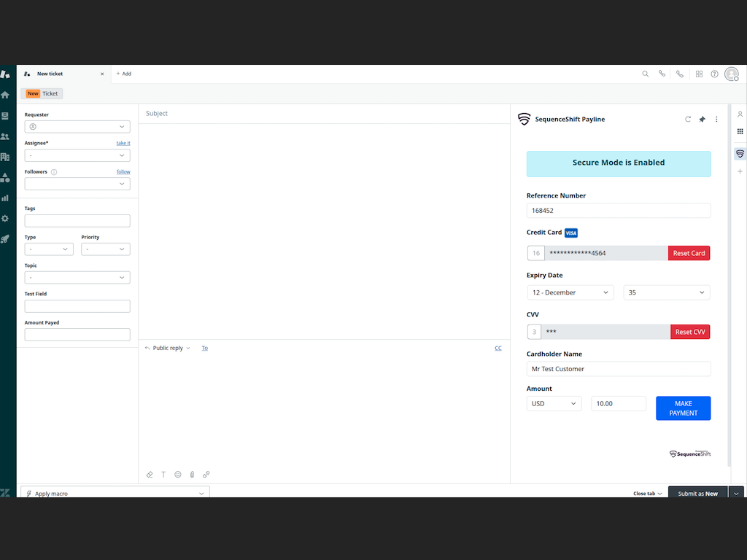
Task: Open the currency dropdown showing USD
Action: pos(554,403)
